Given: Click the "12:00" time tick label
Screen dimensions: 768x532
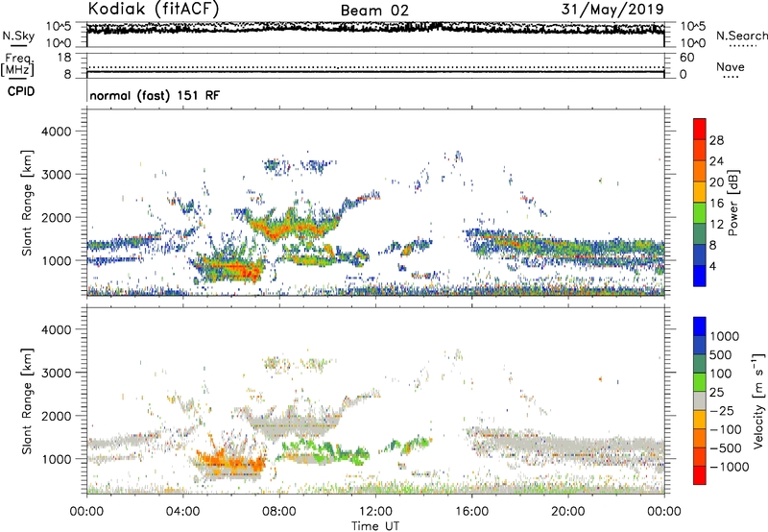Looking at the screenshot, I should [375, 512].
